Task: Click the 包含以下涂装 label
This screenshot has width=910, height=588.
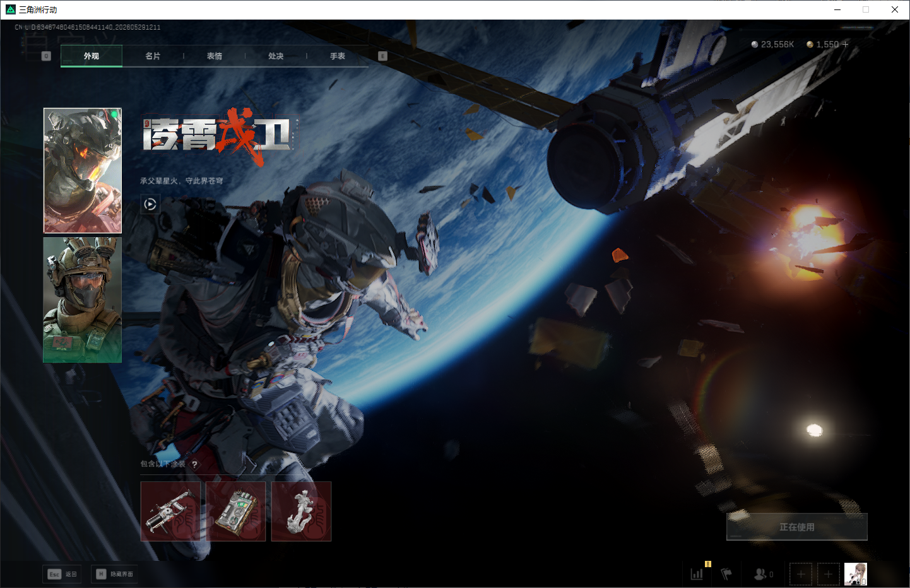Action: coord(163,464)
